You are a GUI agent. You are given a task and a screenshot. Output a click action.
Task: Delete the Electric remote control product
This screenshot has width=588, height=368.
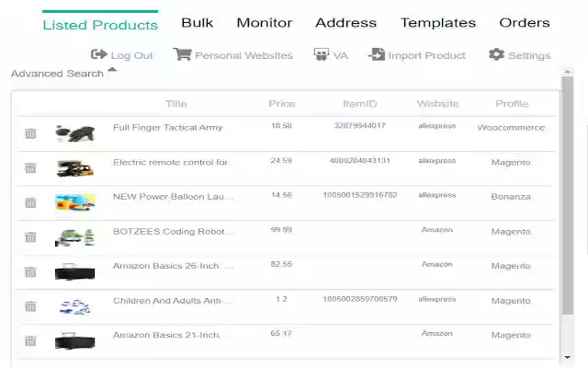30,167
